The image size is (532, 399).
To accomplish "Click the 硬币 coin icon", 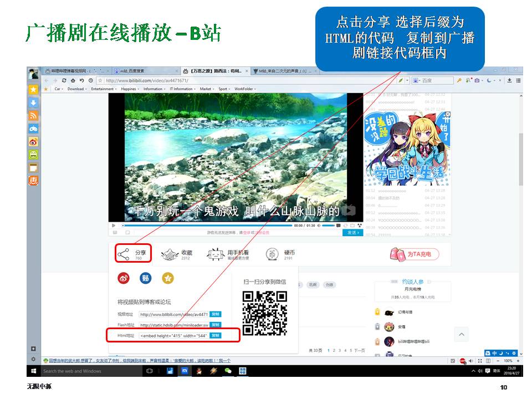I will [272, 254].
